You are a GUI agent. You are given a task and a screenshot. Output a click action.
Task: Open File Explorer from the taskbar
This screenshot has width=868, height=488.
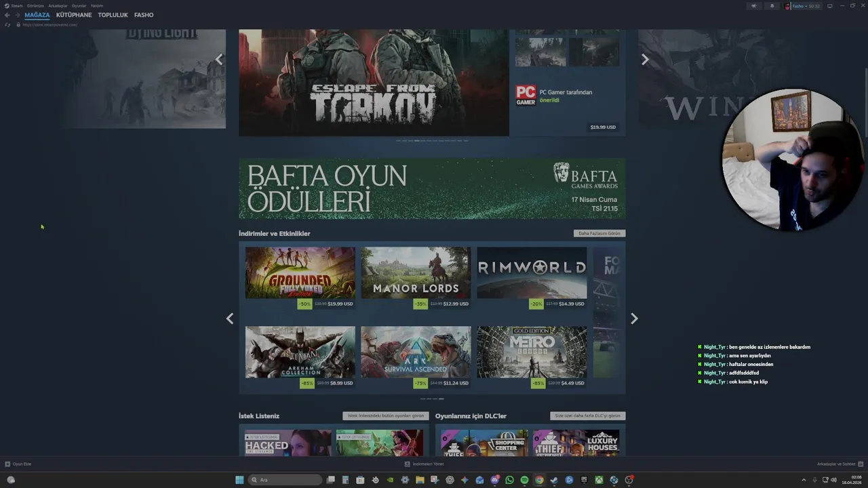click(x=420, y=480)
